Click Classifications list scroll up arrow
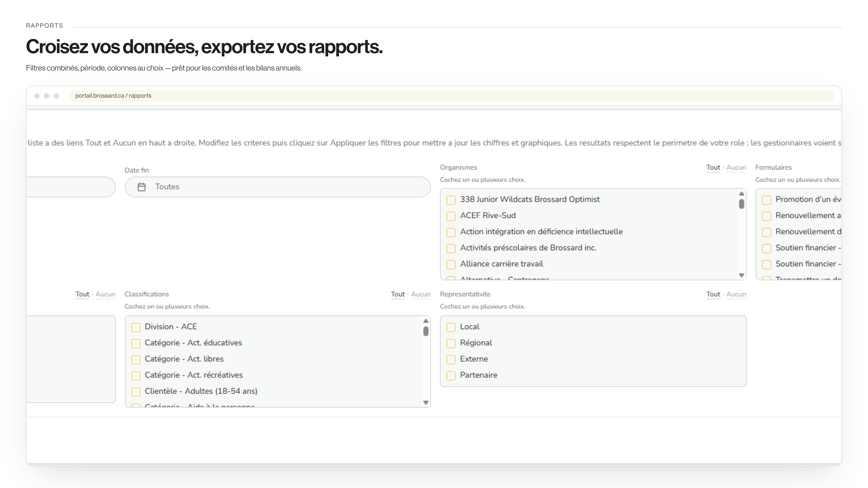The width and height of the screenshot is (868, 488). point(426,321)
